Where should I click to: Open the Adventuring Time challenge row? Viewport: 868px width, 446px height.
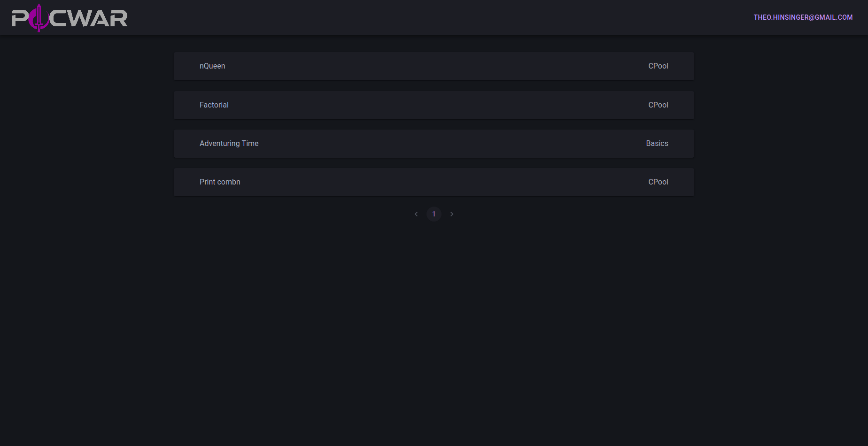click(x=434, y=144)
